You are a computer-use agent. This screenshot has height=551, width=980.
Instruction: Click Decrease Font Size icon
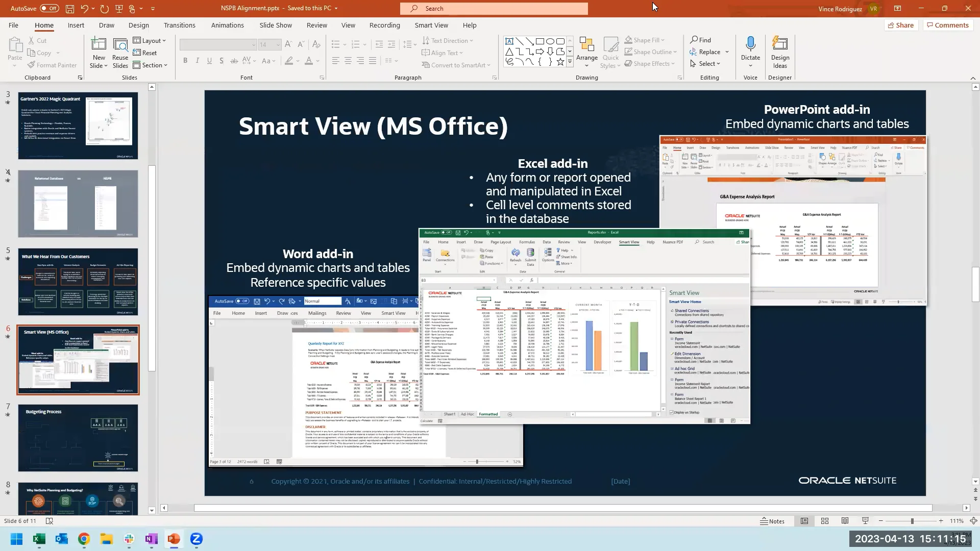coord(301,45)
